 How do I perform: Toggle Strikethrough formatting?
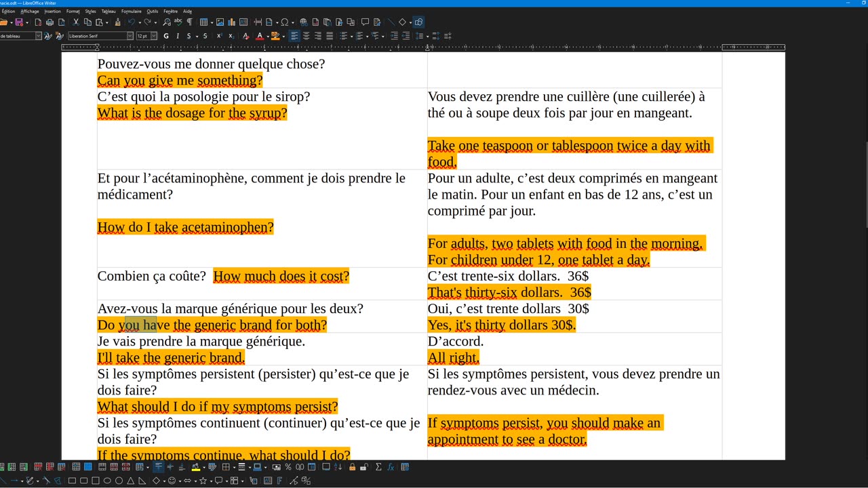coord(205,36)
